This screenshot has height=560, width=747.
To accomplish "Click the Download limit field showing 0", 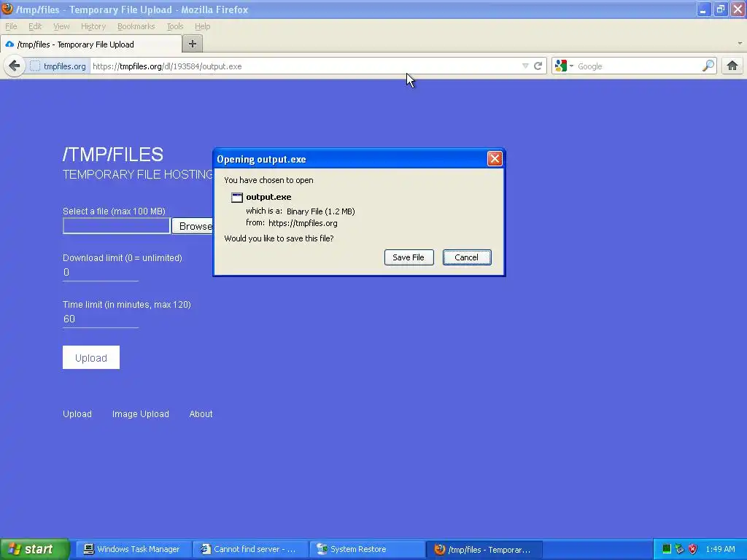I will [x=101, y=273].
